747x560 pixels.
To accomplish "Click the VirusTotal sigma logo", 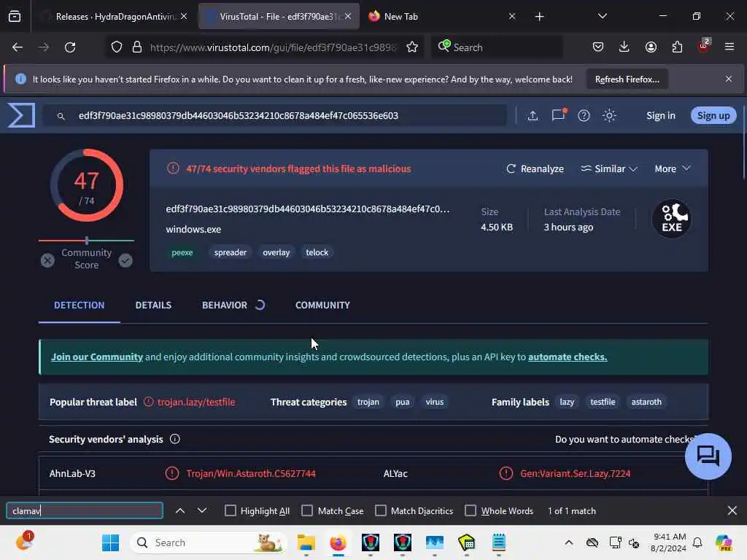I will click(x=21, y=115).
